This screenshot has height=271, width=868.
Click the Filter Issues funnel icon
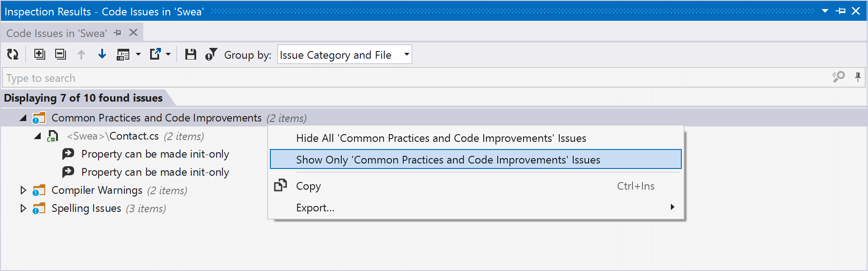tap(211, 54)
